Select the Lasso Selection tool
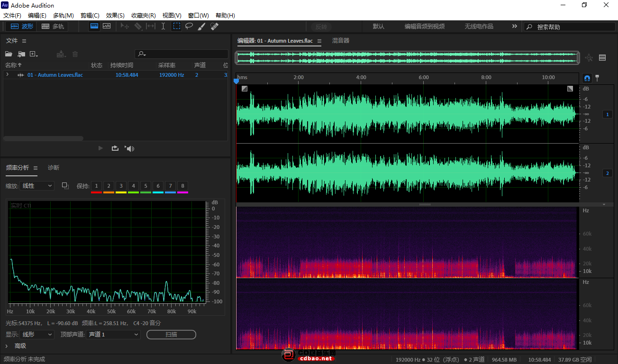 pyautogui.click(x=189, y=27)
